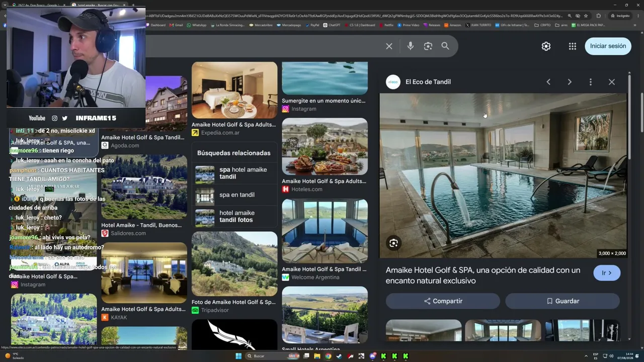644x362 pixels.
Task: Open the Windows Start menu
Action: (x=238, y=356)
